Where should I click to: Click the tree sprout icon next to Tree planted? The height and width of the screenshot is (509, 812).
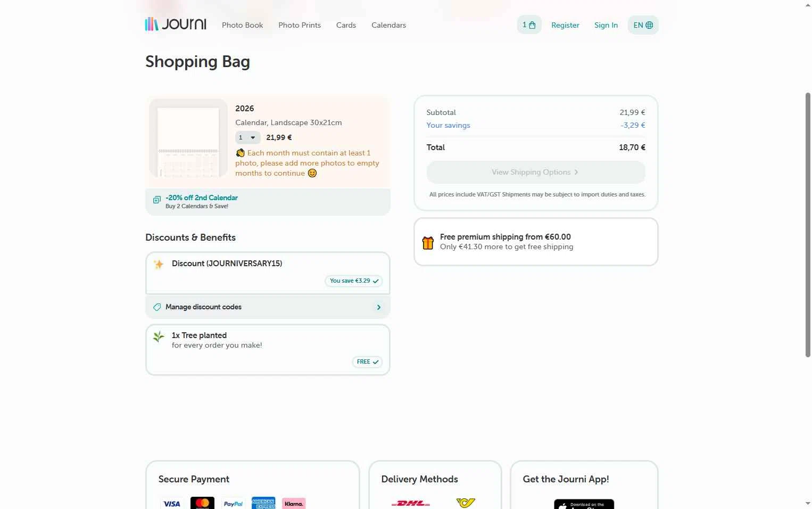(159, 336)
